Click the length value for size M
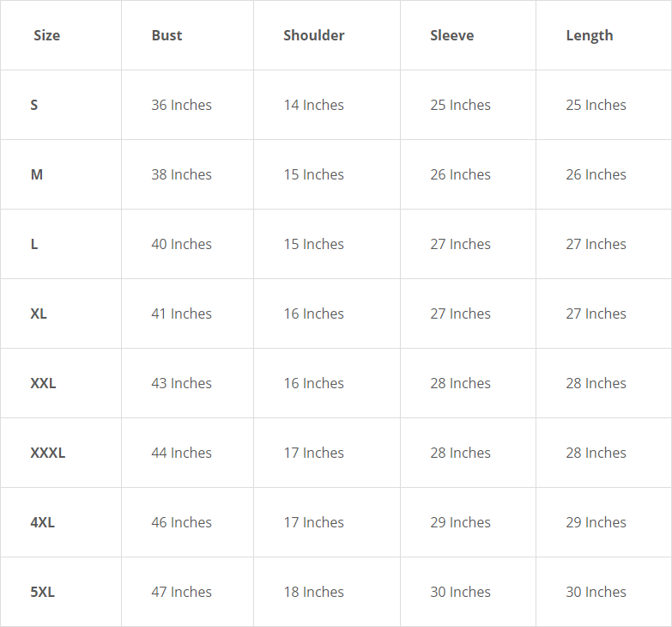The width and height of the screenshot is (672, 627). [596, 174]
